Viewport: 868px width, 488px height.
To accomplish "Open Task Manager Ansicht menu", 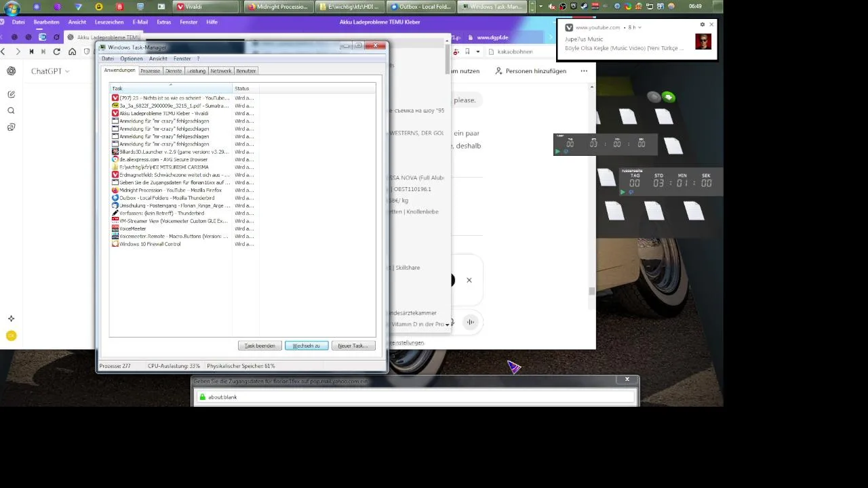I will coord(158,59).
